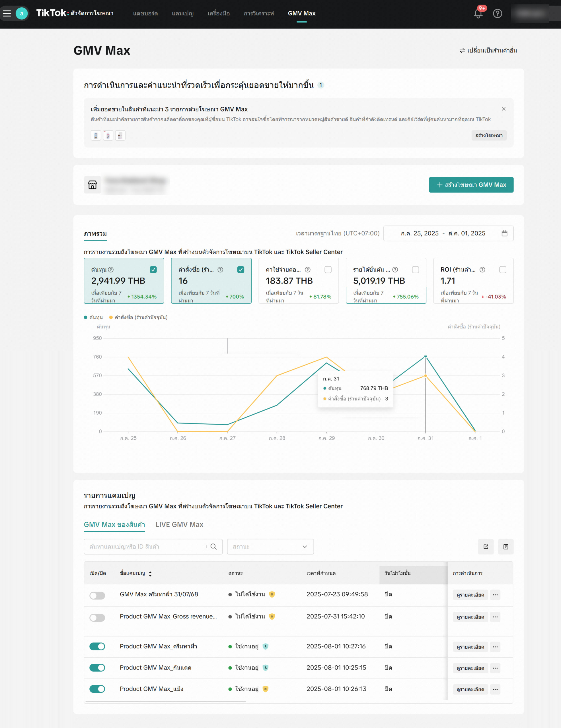The height and width of the screenshot is (728, 561).
Task: Click สร้างโฆษณา GMV Max button
Action: 471,185
